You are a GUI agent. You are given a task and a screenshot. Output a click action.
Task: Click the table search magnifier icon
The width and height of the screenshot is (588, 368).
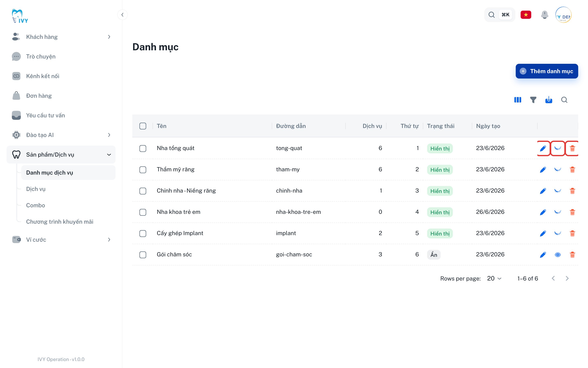(564, 100)
